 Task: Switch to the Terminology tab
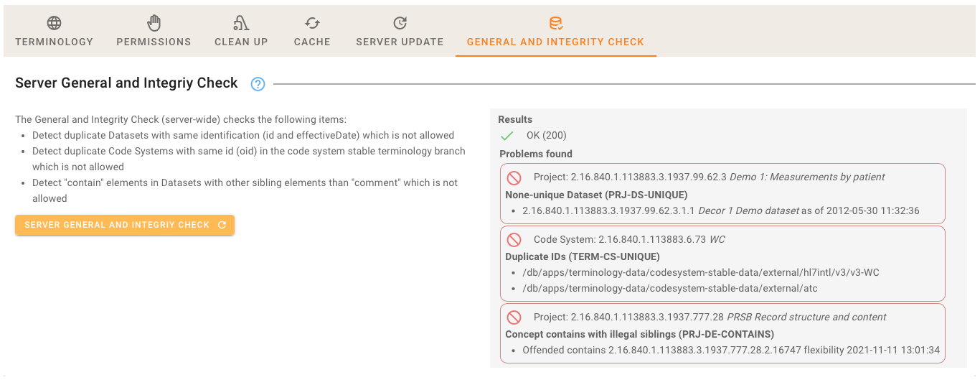[54, 42]
